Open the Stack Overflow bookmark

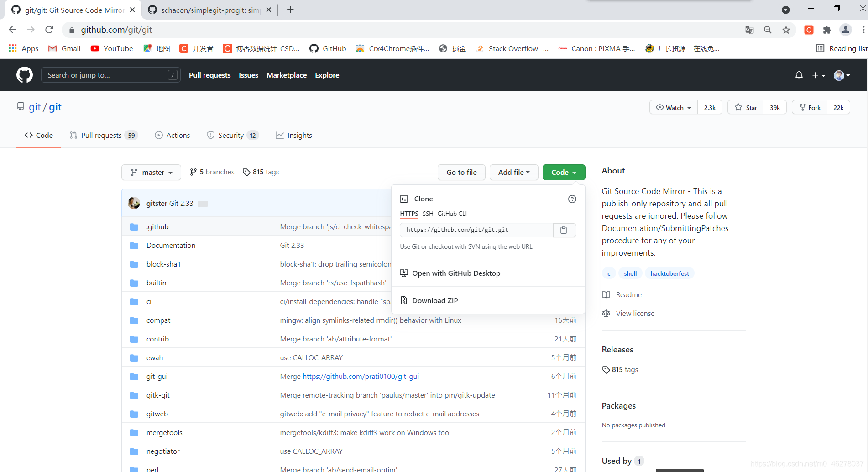[x=512, y=48]
